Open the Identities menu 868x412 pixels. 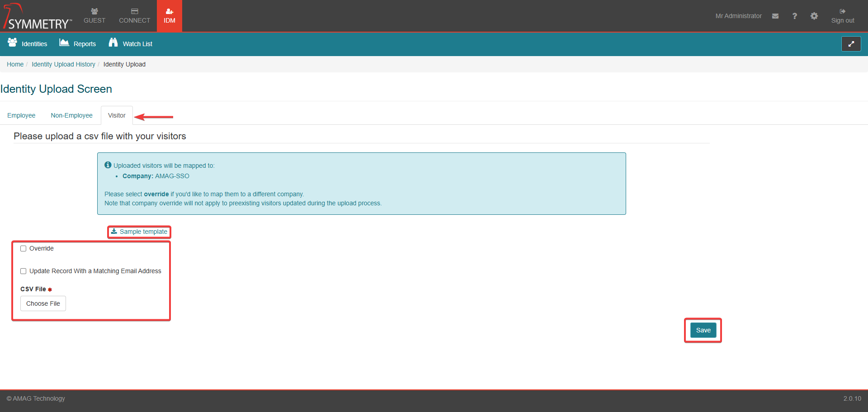pos(28,43)
